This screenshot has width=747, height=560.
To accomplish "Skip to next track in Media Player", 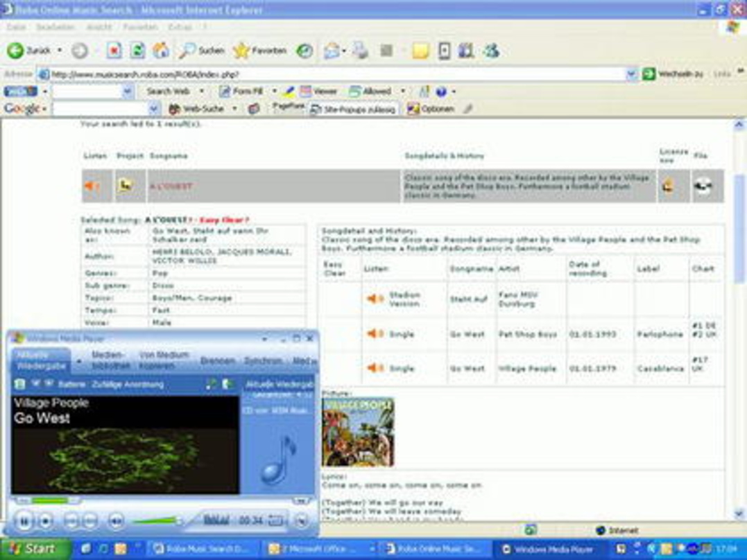I will (x=91, y=521).
